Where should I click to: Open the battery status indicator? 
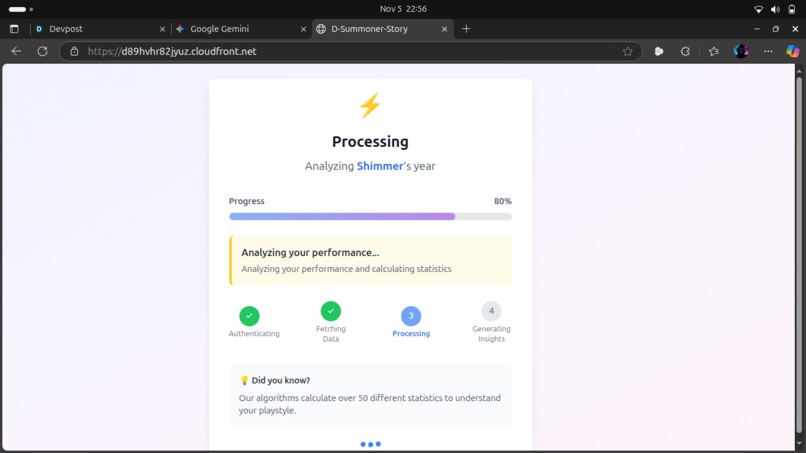point(792,9)
